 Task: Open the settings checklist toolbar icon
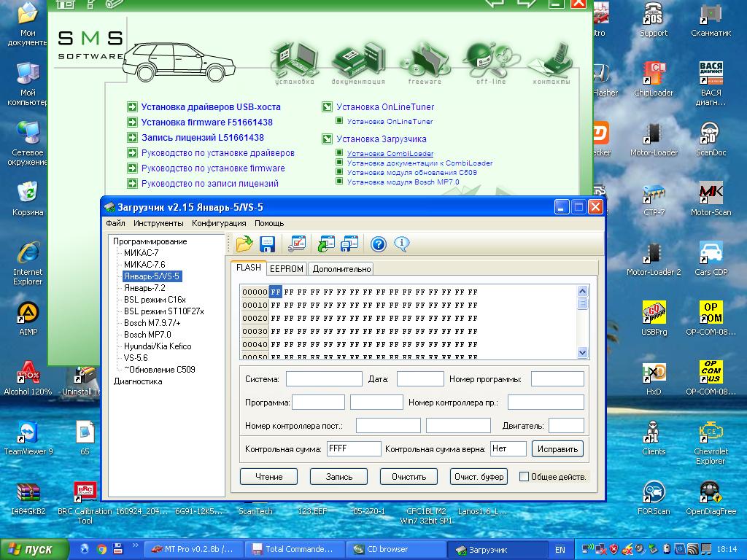(x=298, y=244)
